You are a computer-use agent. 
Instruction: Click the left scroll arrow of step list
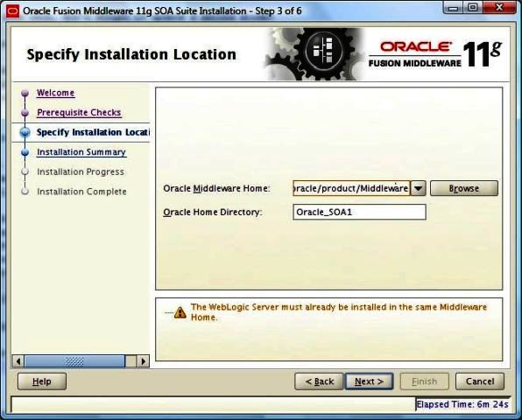click(x=18, y=361)
